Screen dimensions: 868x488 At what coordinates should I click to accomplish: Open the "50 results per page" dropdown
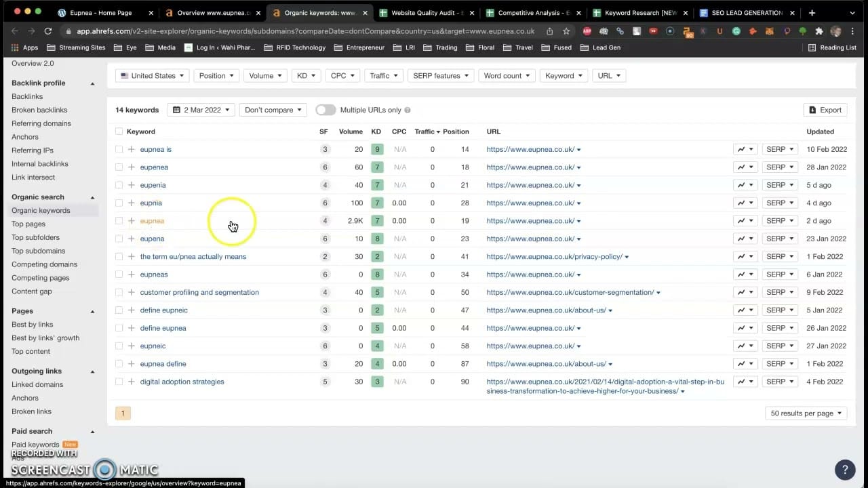point(806,413)
